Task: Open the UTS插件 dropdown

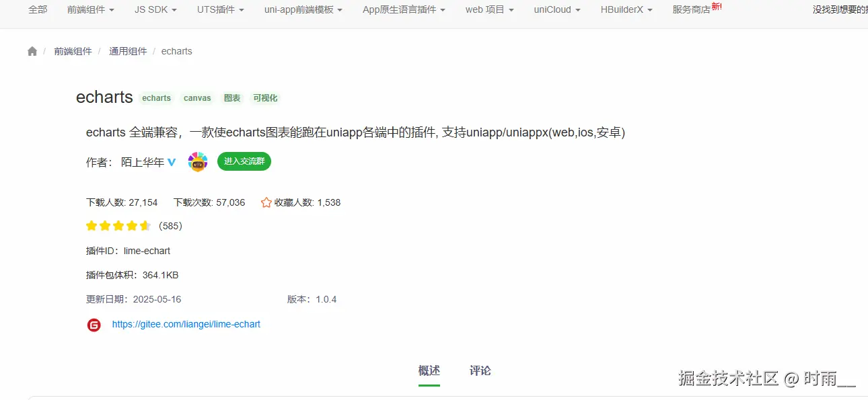Action: 221,9
